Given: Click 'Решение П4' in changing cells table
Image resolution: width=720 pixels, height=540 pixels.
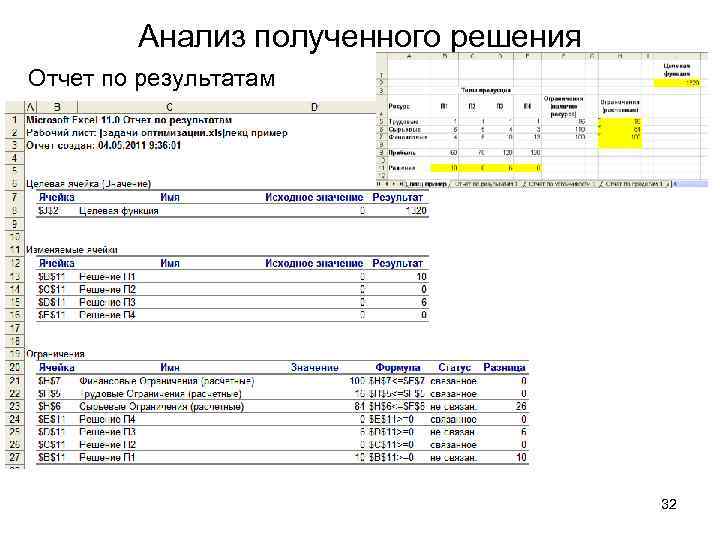Looking at the screenshot, I should (x=107, y=315).
